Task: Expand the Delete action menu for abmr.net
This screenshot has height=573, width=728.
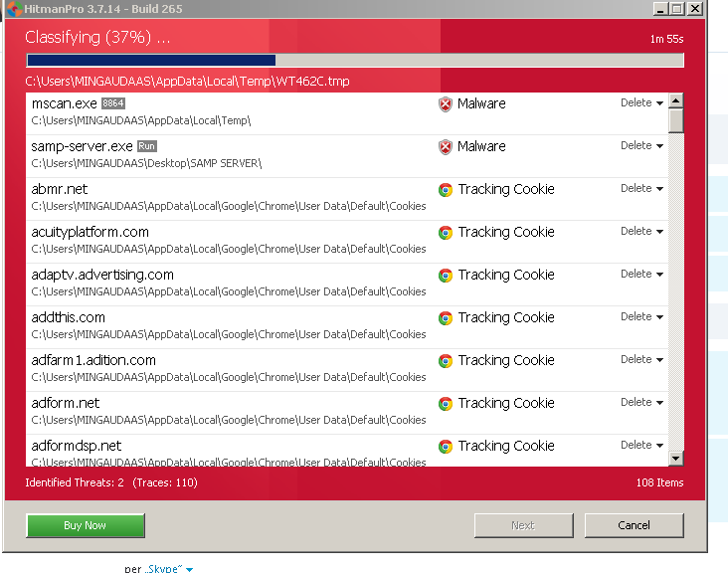Action: (x=641, y=189)
